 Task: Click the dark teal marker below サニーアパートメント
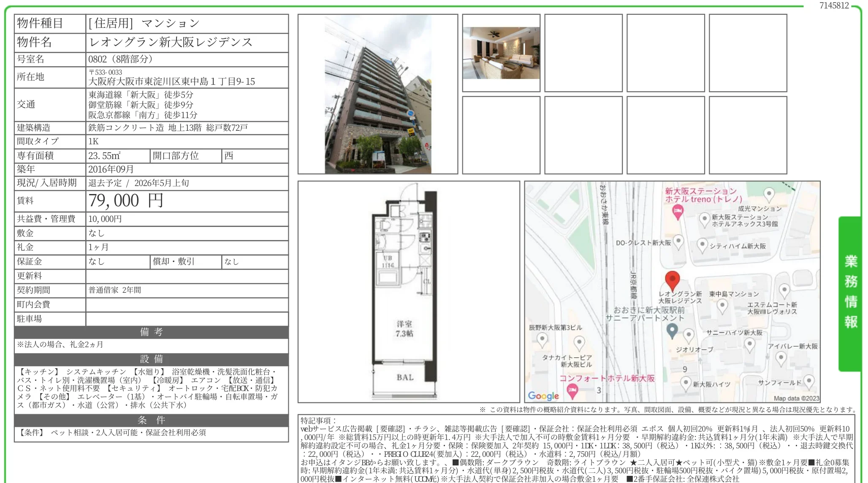click(x=672, y=330)
